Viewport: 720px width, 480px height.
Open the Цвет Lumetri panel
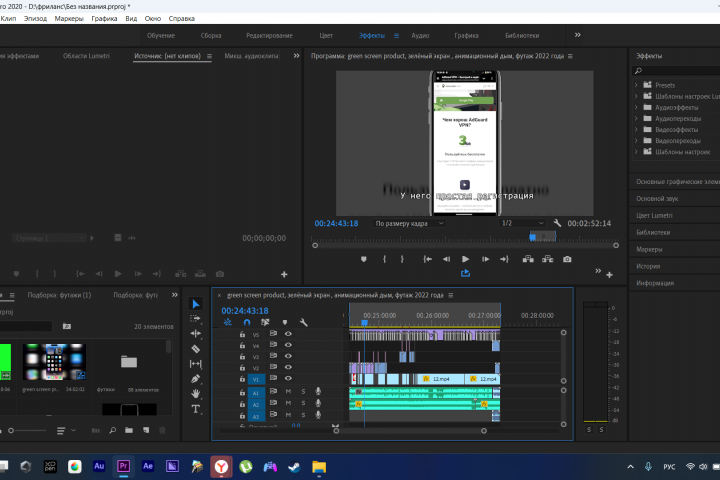[657, 215]
